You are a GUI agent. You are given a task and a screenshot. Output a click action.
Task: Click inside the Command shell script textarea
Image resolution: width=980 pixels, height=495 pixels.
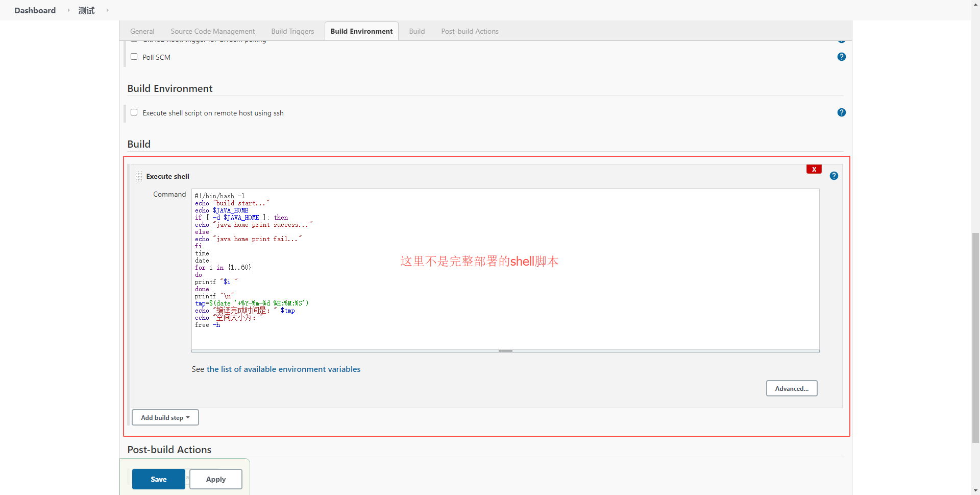(x=505, y=269)
